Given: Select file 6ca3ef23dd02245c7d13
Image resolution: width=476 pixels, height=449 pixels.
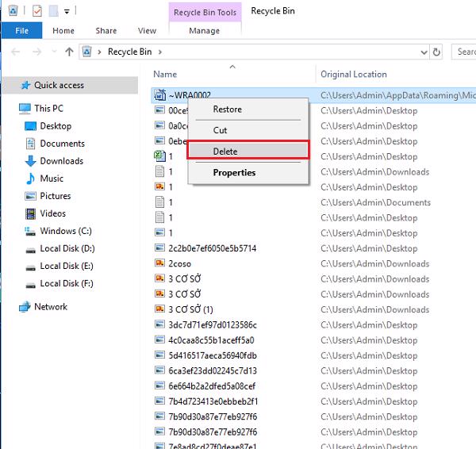Looking at the screenshot, I should click(x=213, y=370).
